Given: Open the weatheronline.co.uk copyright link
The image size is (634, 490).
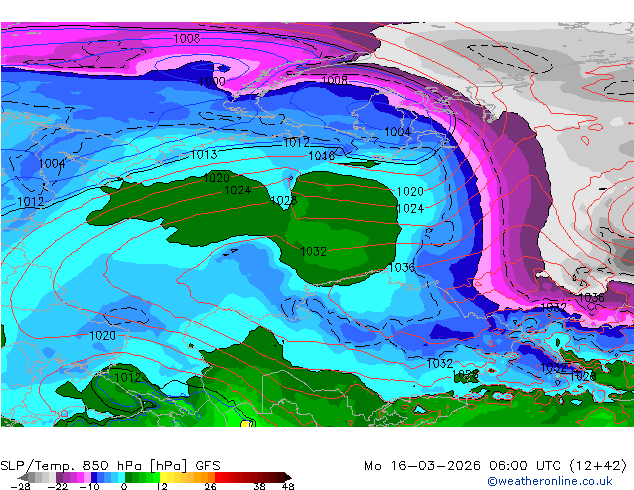Looking at the screenshot, I should point(550,481).
